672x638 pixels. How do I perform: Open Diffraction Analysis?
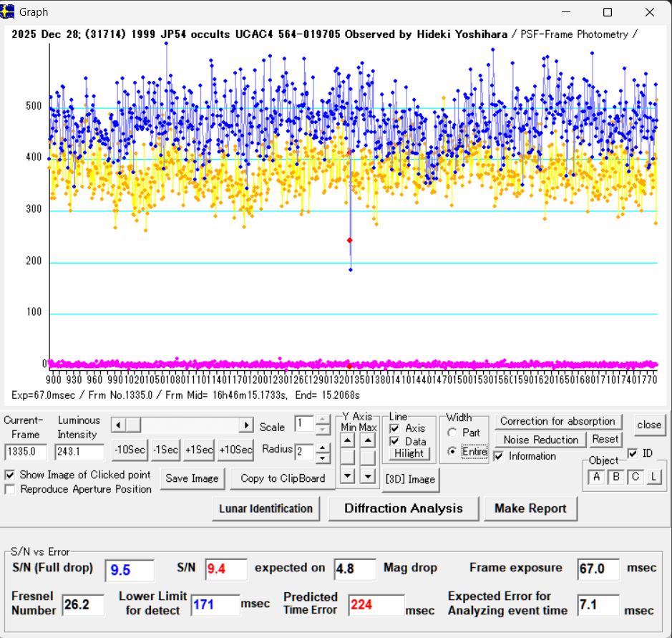coord(403,508)
